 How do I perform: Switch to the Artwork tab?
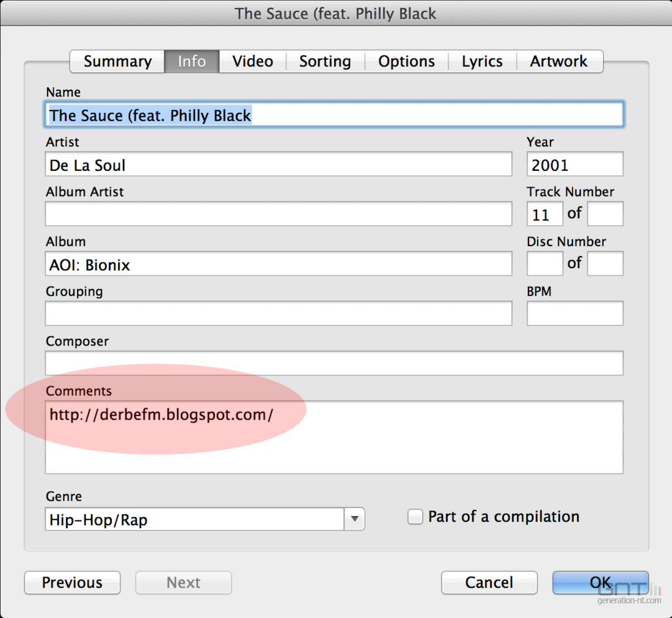click(559, 61)
